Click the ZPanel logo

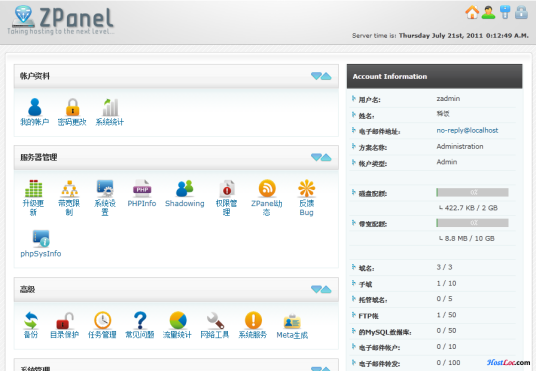pyautogui.click(x=62, y=20)
